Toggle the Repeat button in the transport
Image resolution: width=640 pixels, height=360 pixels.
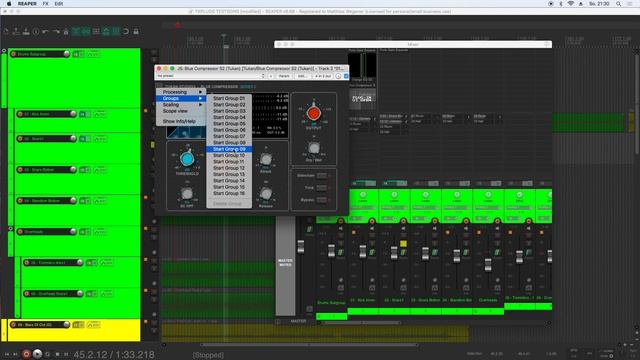[x=48, y=354]
